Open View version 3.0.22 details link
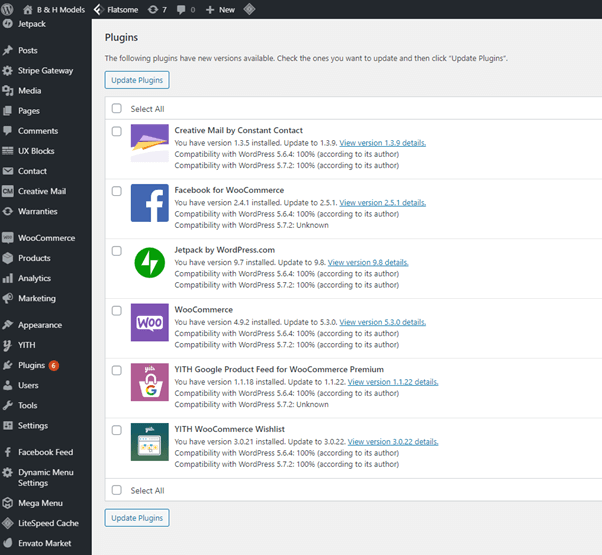602x555 pixels. point(393,442)
